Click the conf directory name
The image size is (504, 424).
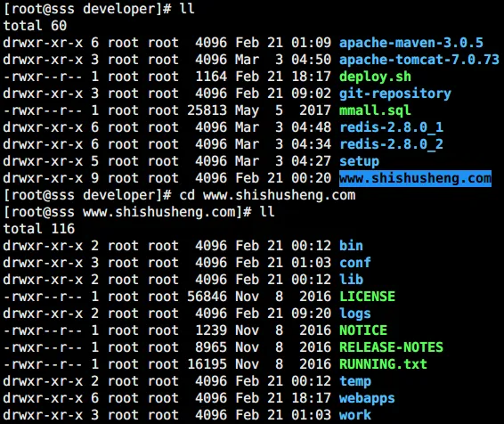pyautogui.click(x=355, y=263)
